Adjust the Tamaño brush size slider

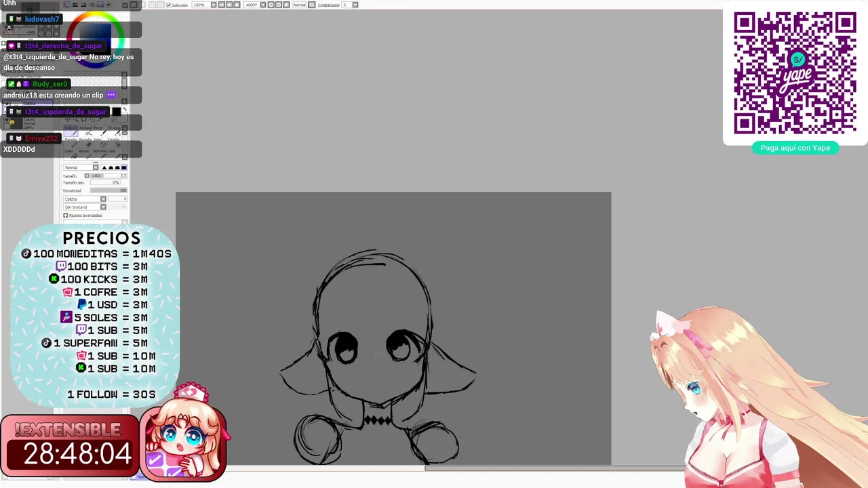[109, 176]
